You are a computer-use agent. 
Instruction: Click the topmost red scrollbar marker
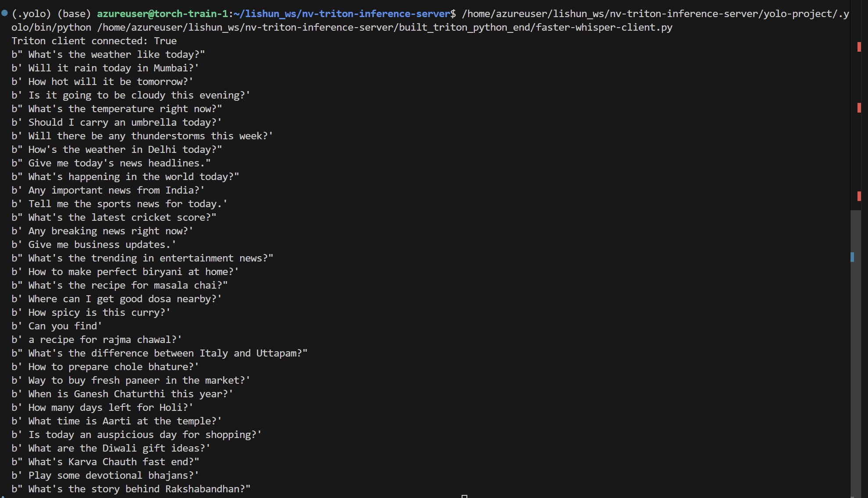click(x=859, y=46)
